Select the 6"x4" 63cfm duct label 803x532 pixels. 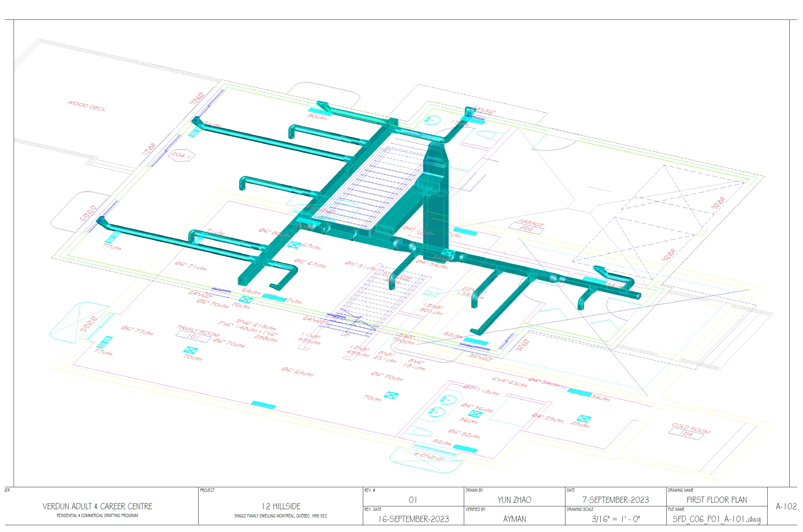[x=510, y=382]
